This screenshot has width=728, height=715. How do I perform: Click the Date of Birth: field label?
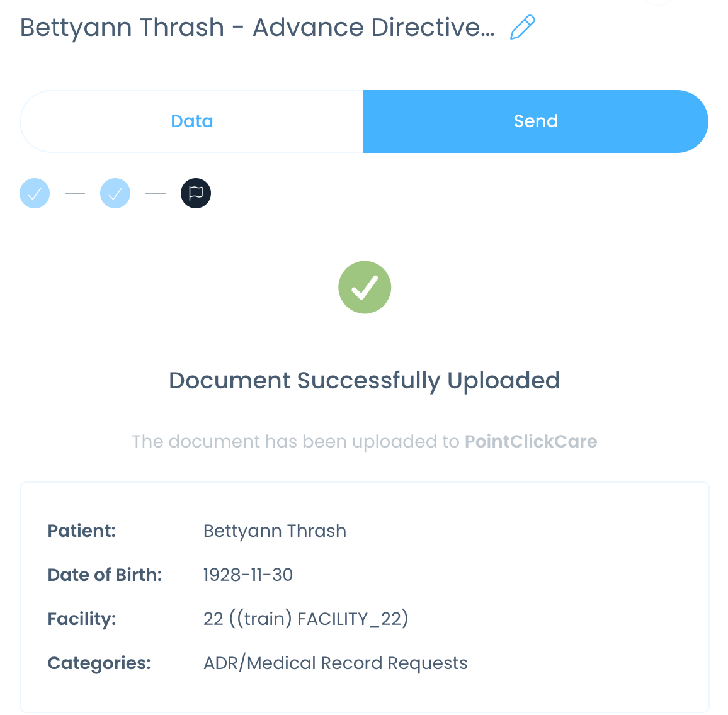click(x=105, y=575)
